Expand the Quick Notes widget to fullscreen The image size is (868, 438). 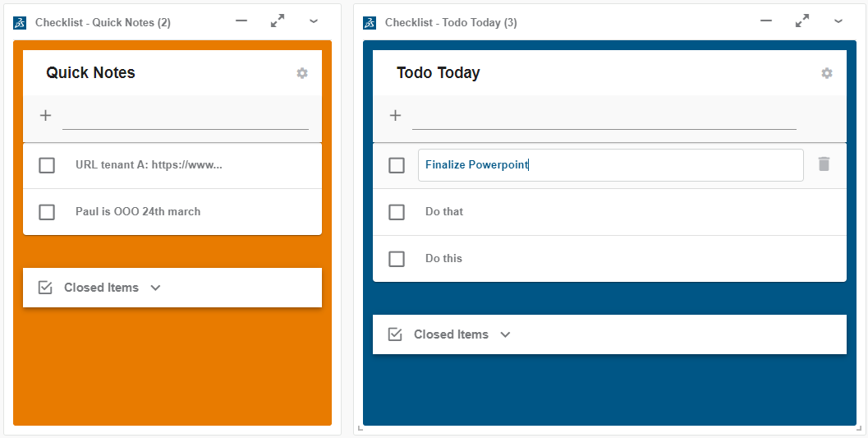[278, 21]
